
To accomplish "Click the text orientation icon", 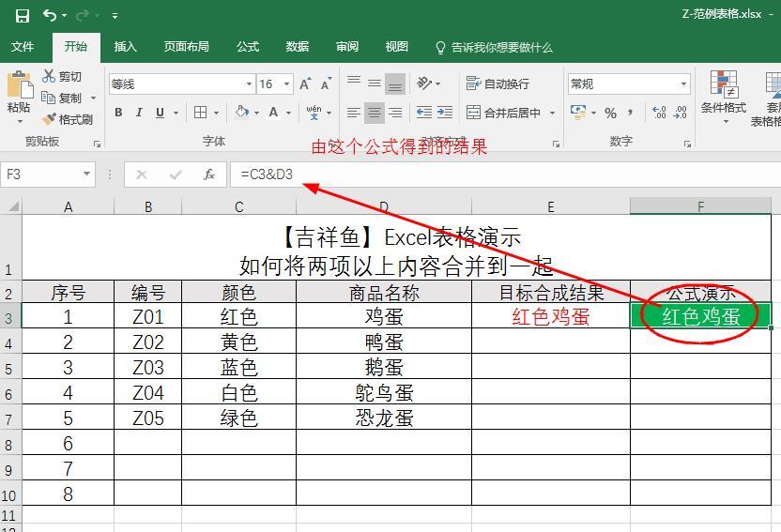I will pyautogui.click(x=424, y=84).
